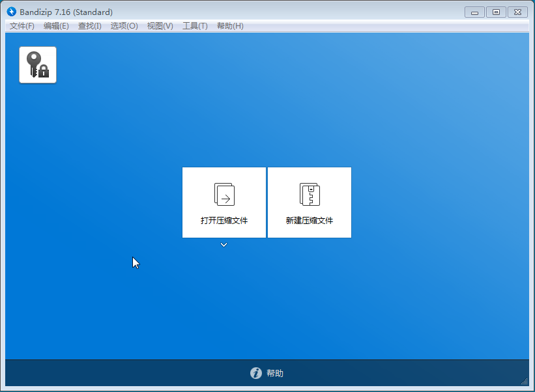535x392 pixels.
Task: Open the 工具(T) menu
Action: tap(195, 26)
